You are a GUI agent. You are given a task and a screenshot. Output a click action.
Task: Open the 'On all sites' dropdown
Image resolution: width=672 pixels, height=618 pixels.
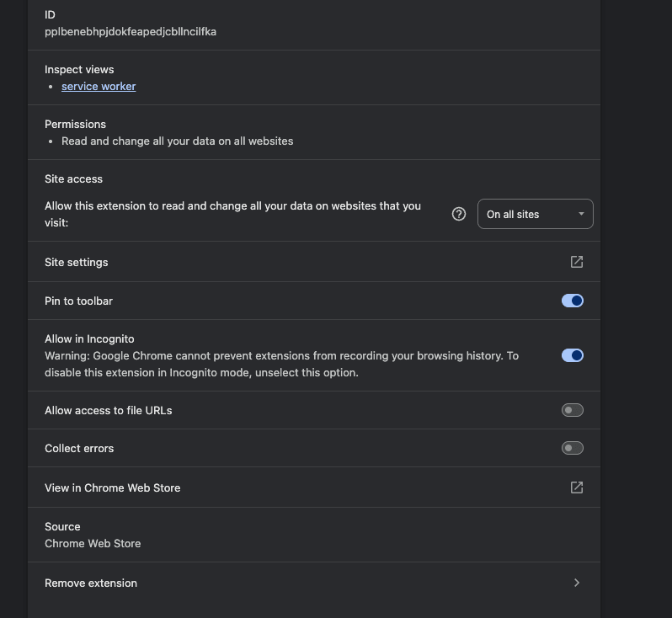(x=534, y=214)
